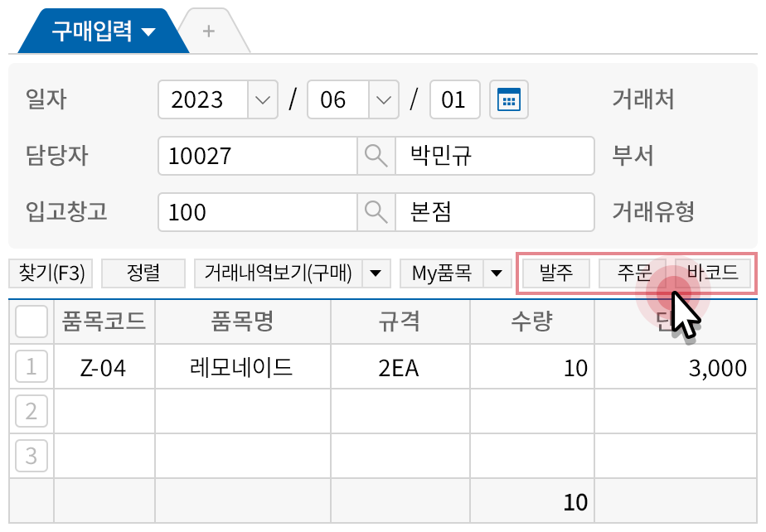
Task: Click the search magnifier beside 담당자 code 10027
Action: point(376,156)
